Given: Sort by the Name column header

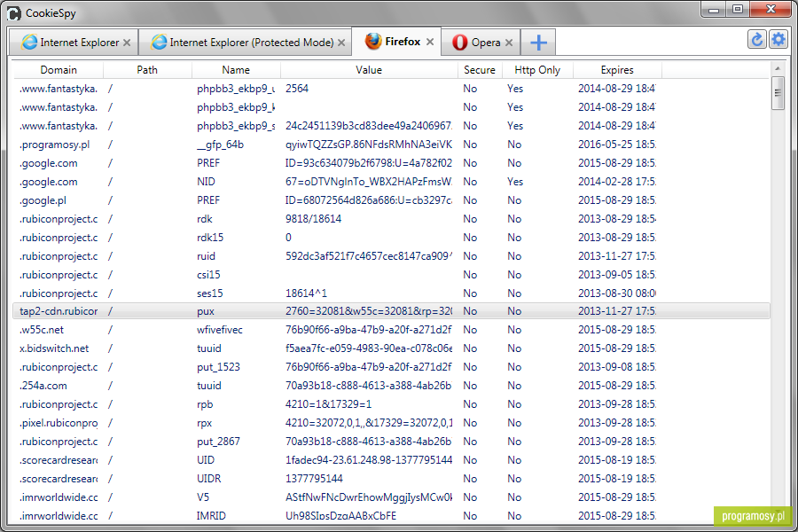Looking at the screenshot, I should point(236,70).
